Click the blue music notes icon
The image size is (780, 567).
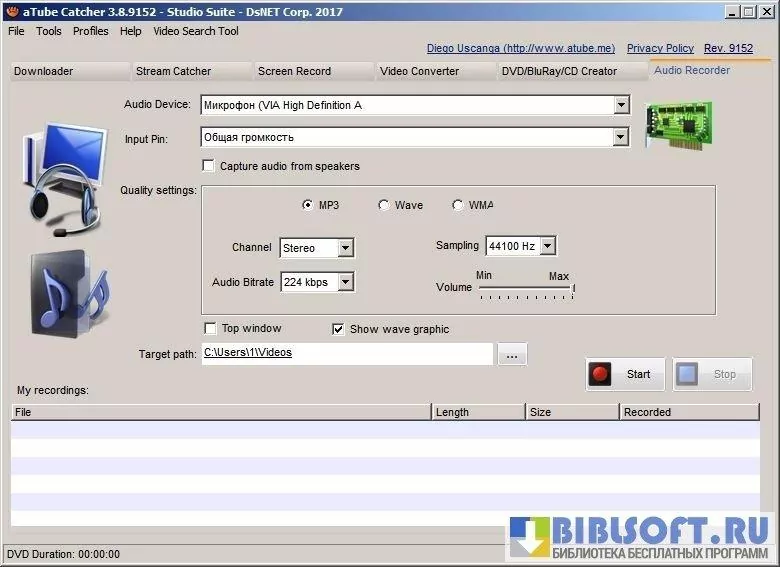click(x=67, y=291)
